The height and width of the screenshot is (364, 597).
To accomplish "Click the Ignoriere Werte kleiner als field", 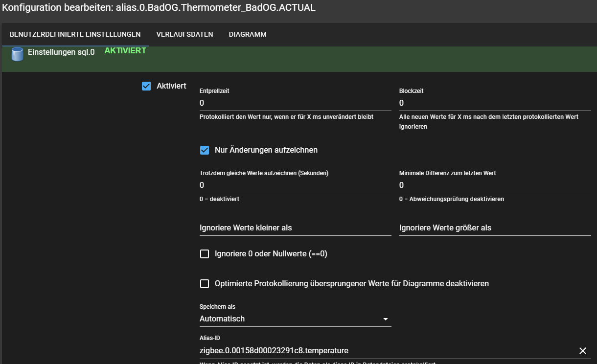I will [x=295, y=228].
